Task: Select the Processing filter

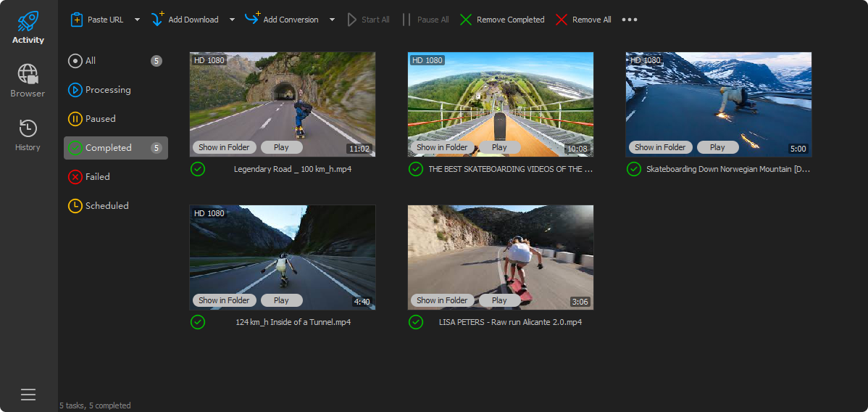Action: coord(107,90)
